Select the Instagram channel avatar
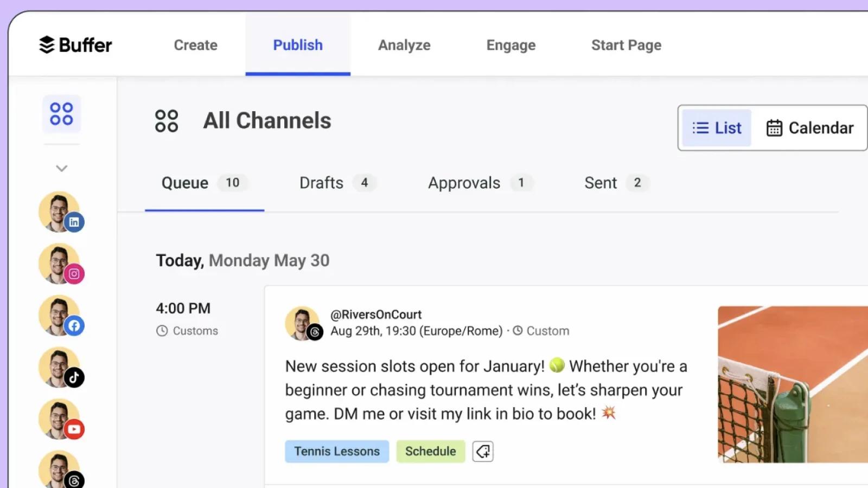The height and width of the screenshot is (488, 868). point(61,264)
